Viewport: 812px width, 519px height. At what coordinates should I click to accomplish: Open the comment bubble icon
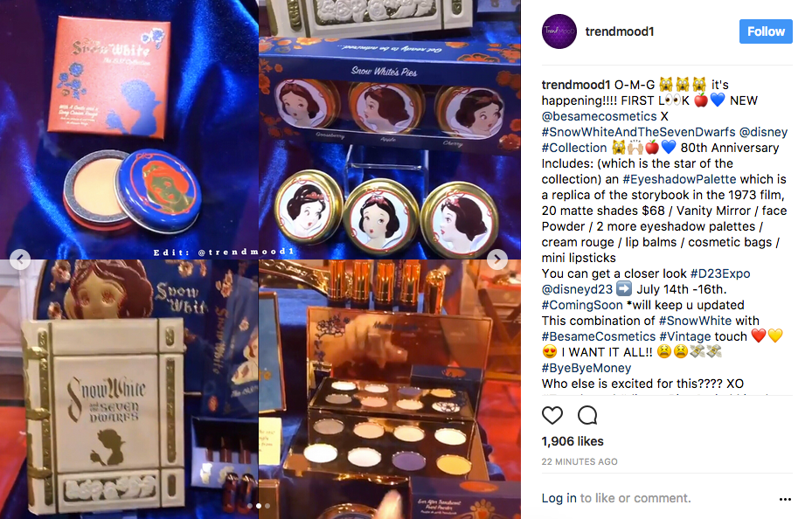pos(587,415)
